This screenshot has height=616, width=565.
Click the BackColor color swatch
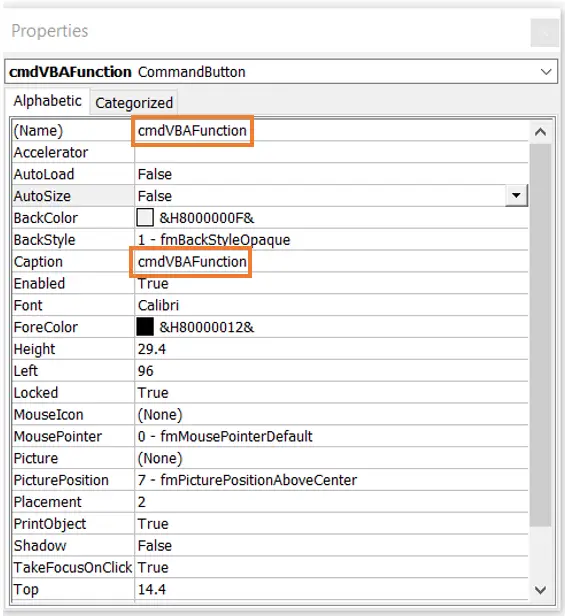pos(145,218)
